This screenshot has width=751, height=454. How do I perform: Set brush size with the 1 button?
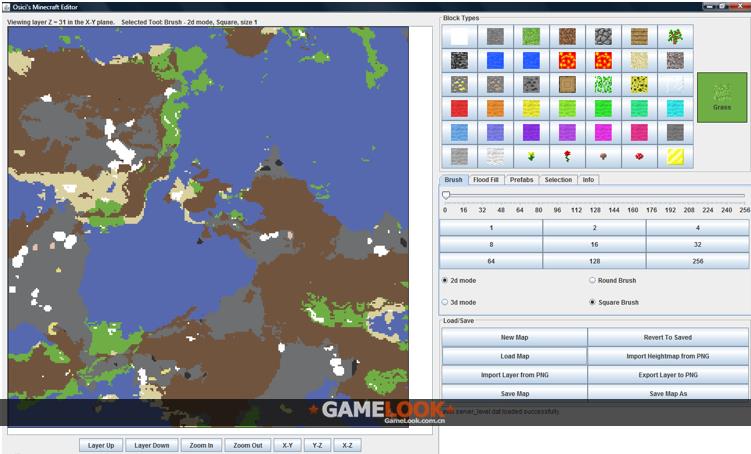pos(491,227)
